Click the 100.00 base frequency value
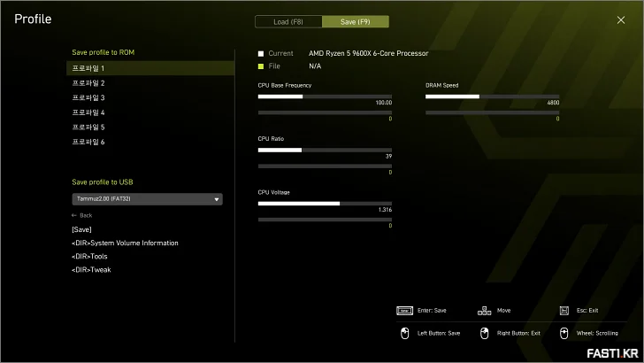This screenshot has height=363, width=644. point(384,103)
